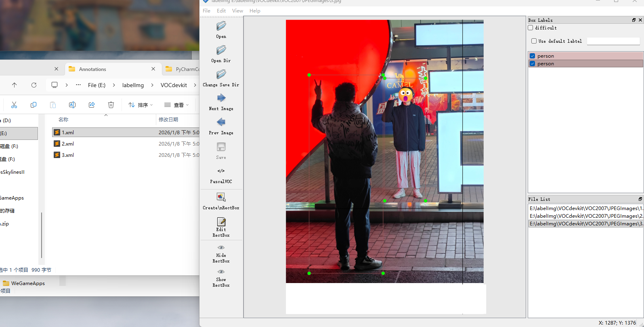
Task: Click the default label text field
Action: click(x=613, y=41)
